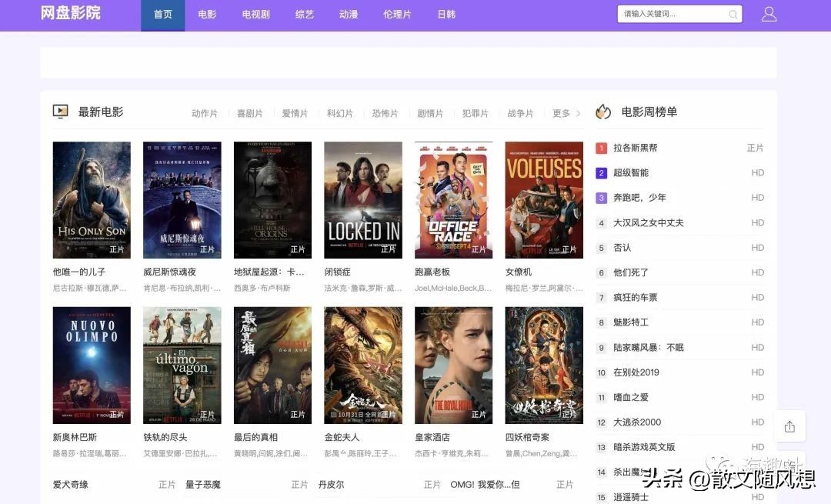Filter by 科幻片 category link
831x504 pixels.
click(339, 114)
